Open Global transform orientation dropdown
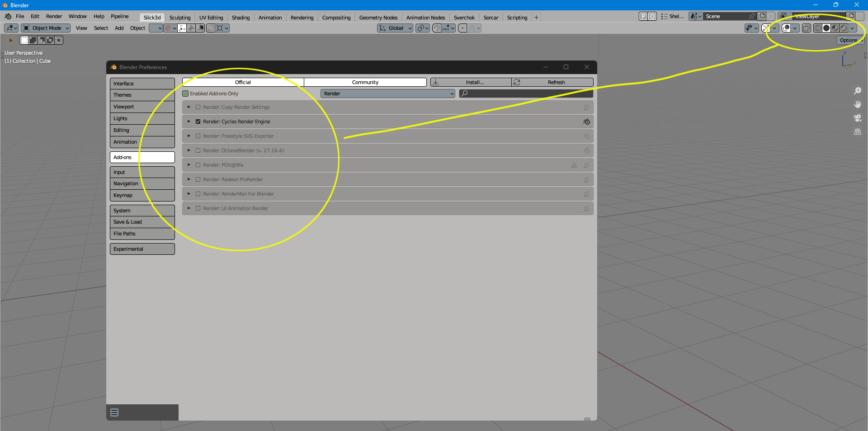 (x=395, y=28)
